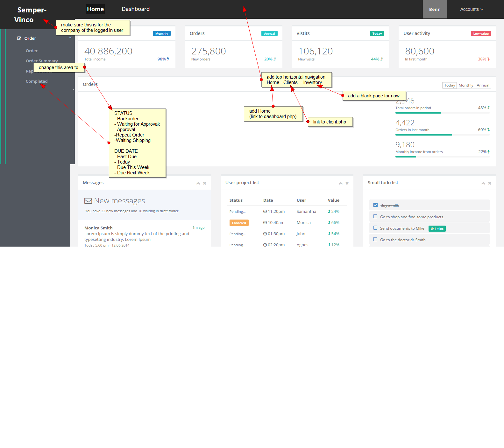Viewport: 504px width, 448px height.
Task: Open Order Summary in sidebar
Action: pyautogui.click(x=42, y=61)
